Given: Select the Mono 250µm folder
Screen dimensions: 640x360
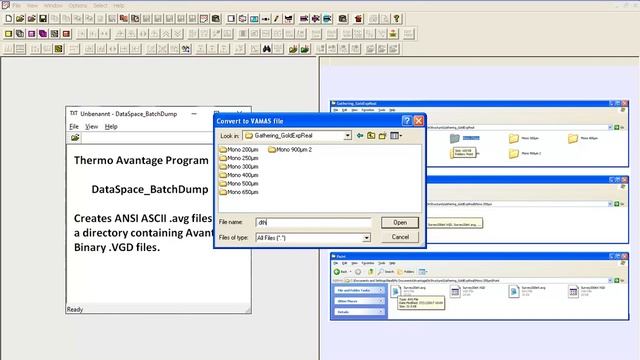Looking at the screenshot, I should 239,158.
